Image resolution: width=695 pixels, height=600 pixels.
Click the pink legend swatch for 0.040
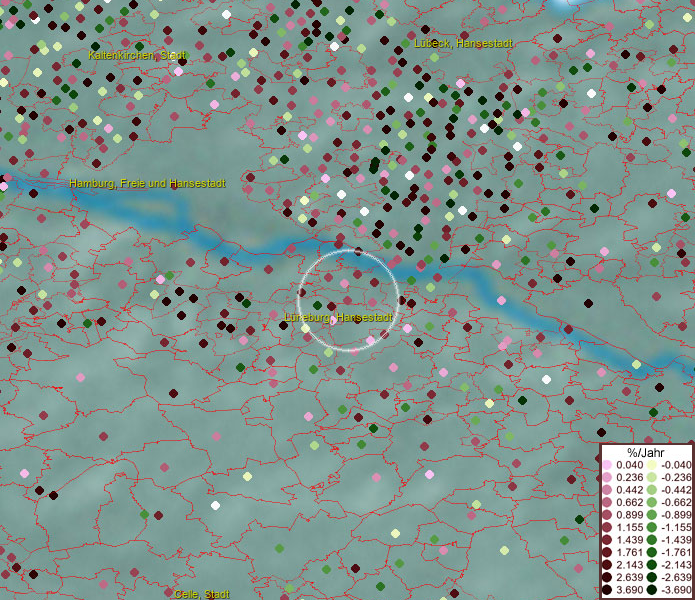tap(607, 465)
